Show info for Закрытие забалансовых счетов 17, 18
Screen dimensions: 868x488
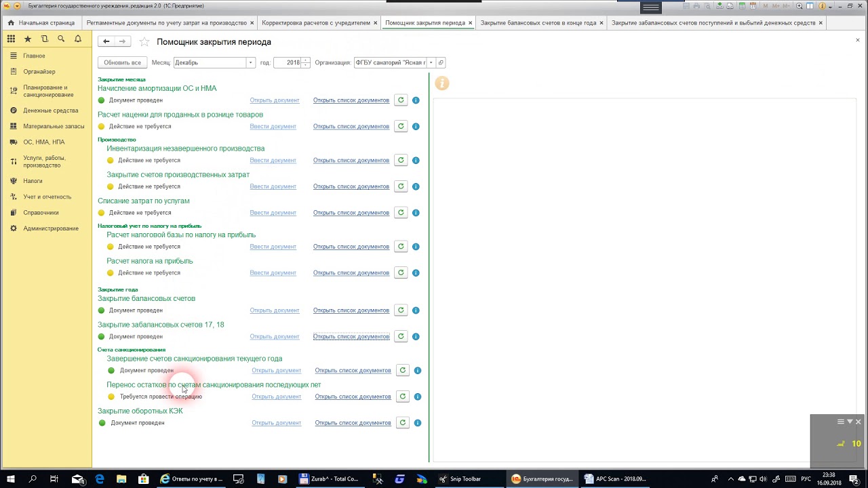416,336
